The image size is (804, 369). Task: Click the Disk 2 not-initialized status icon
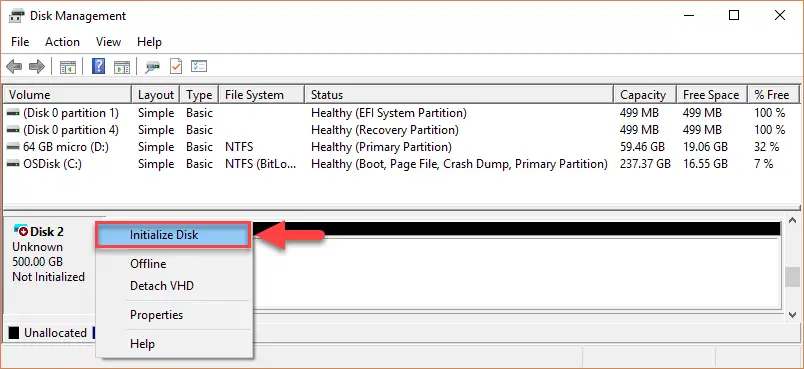pos(22,230)
